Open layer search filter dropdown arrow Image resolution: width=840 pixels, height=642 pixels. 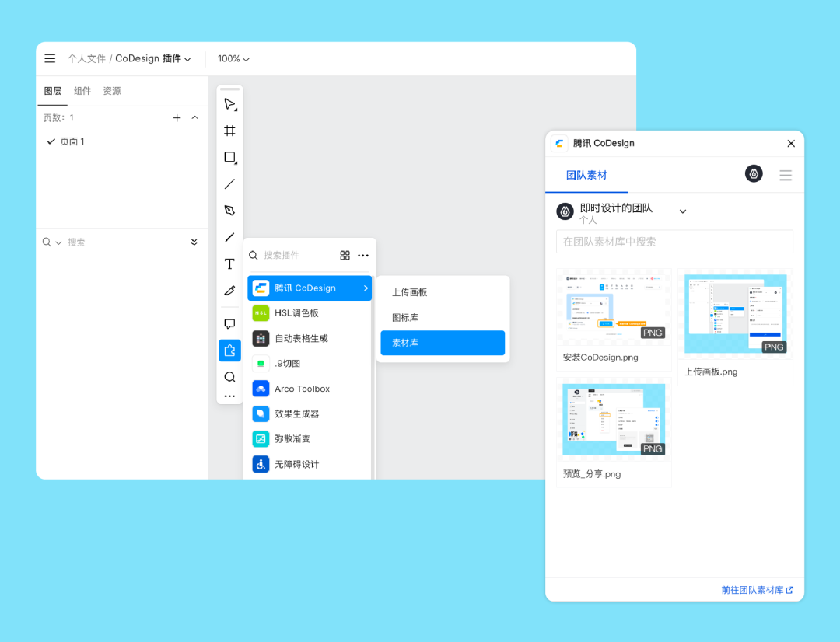[x=58, y=242]
